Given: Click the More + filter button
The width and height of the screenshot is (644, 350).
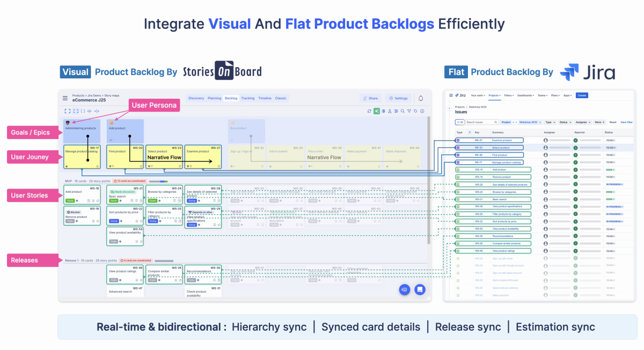Looking at the screenshot, I should coord(599,122).
